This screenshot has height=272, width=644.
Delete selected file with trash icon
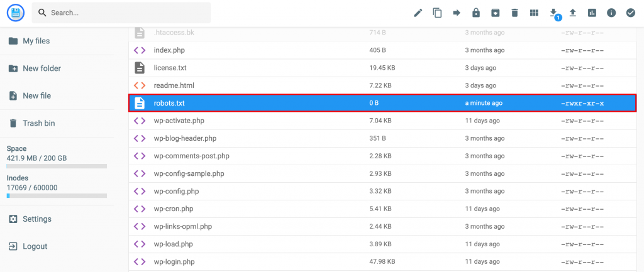514,13
